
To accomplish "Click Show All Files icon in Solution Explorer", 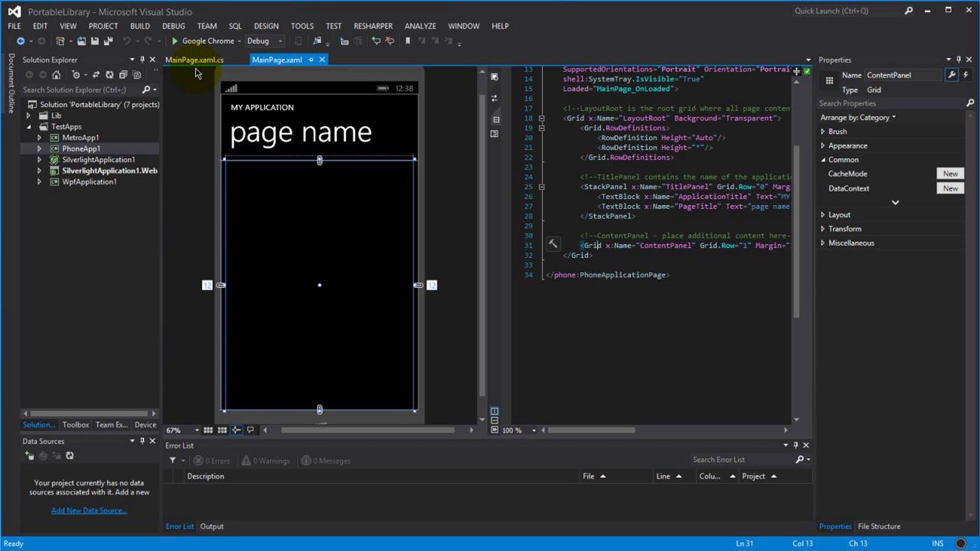I will pyautogui.click(x=137, y=75).
